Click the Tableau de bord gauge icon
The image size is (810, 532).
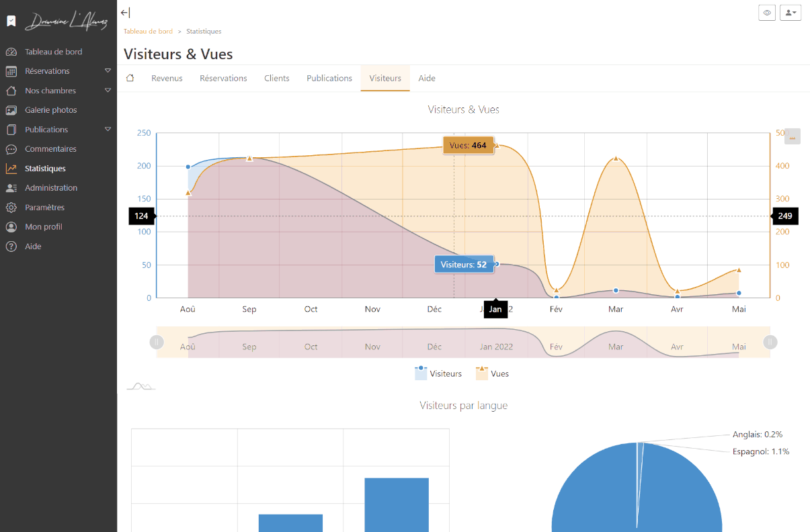point(11,52)
